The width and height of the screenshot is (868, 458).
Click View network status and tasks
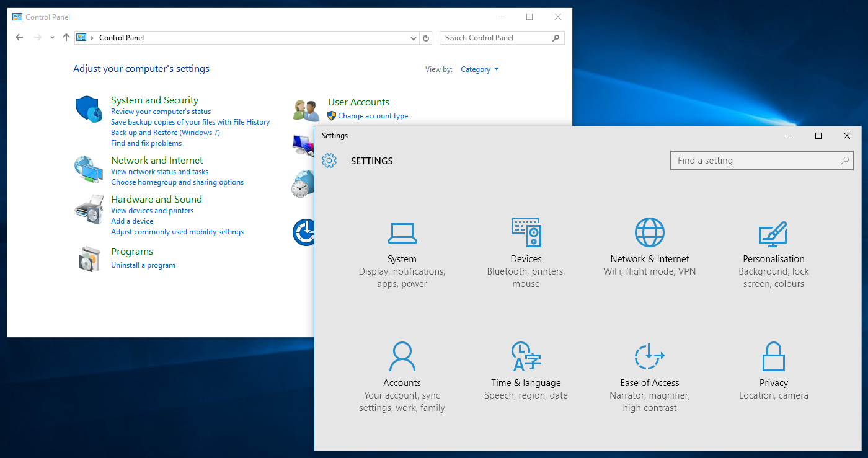coord(159,172)
